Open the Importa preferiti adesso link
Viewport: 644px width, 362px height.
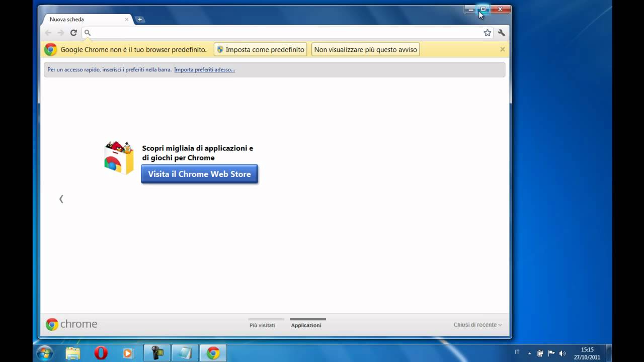(204, 70)
